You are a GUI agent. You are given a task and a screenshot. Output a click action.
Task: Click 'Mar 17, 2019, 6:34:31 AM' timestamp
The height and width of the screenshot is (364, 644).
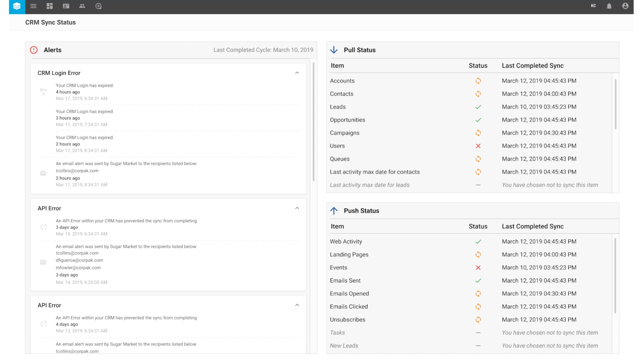(81, 98)
